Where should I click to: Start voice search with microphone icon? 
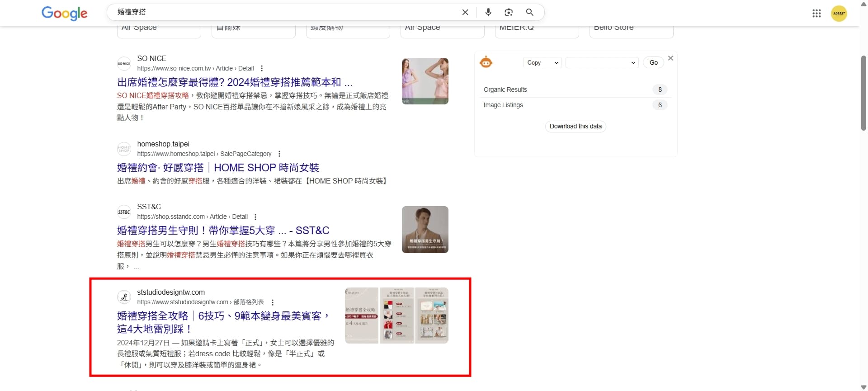pyautogui.click(x=488, y=12)
